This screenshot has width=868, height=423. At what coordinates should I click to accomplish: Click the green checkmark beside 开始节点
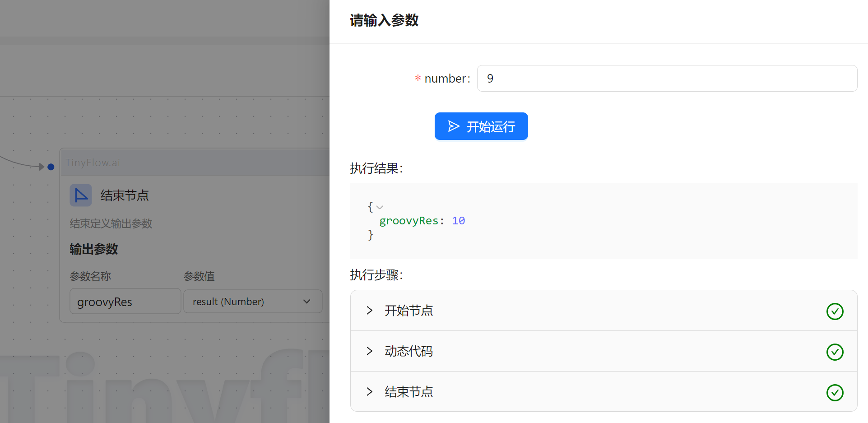click(x=835, y=311)
